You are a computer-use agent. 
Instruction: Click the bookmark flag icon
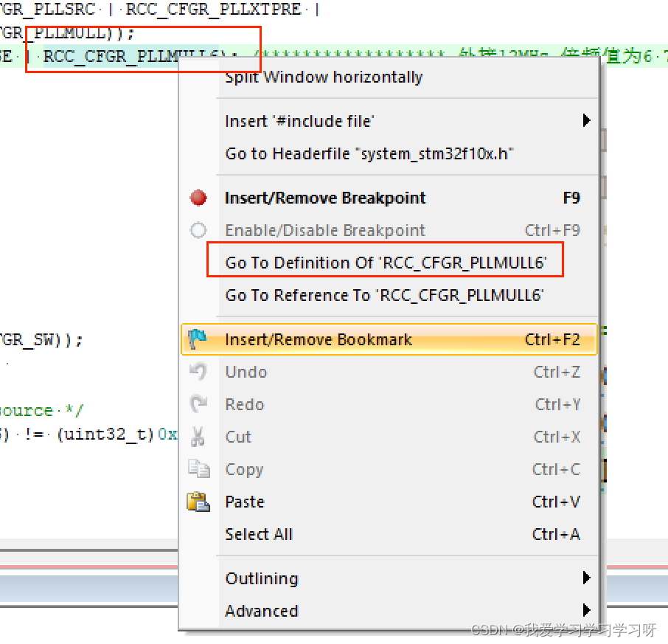(x=198, y=339)
